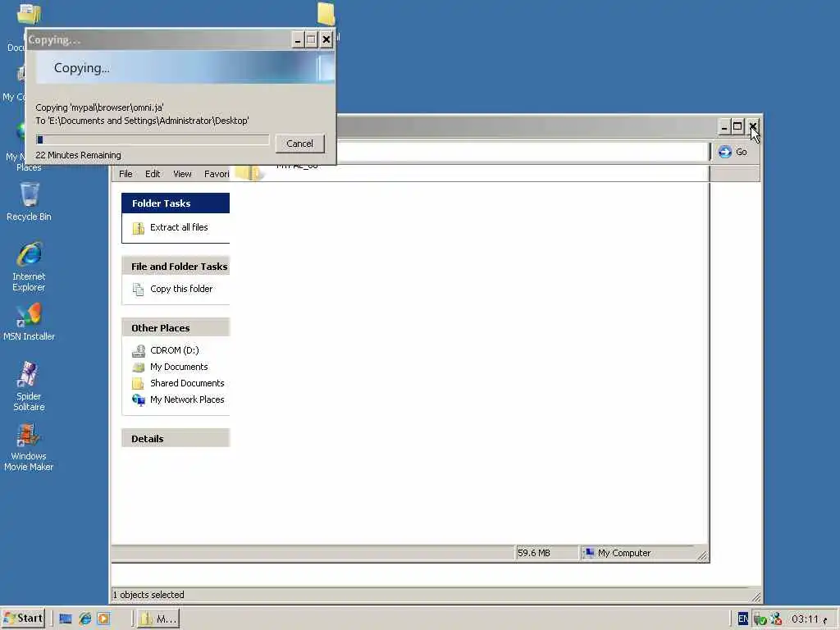Viewport: 840px width, 630px height.
Task: Click the Start button
Action: click(24, 619)
